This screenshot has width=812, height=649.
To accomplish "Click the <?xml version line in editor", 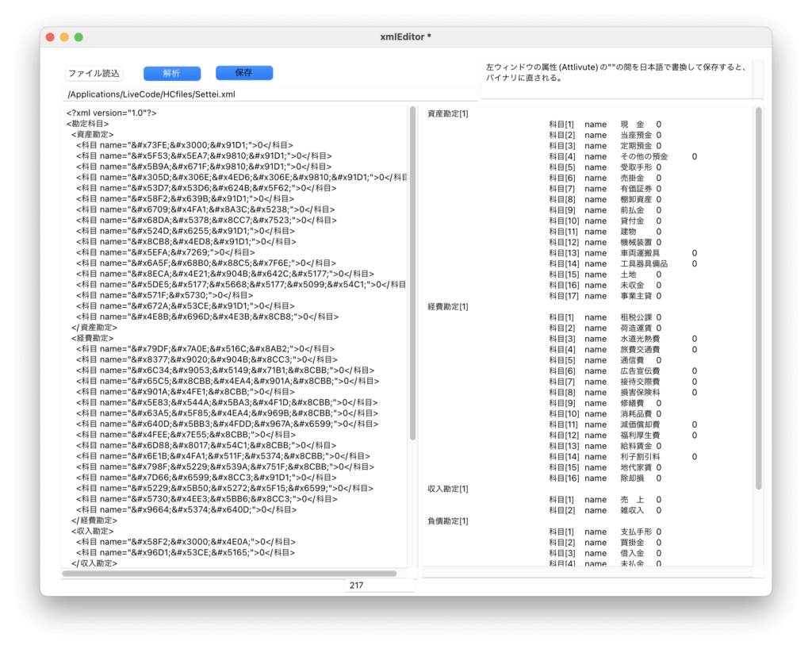I will 112,113.
